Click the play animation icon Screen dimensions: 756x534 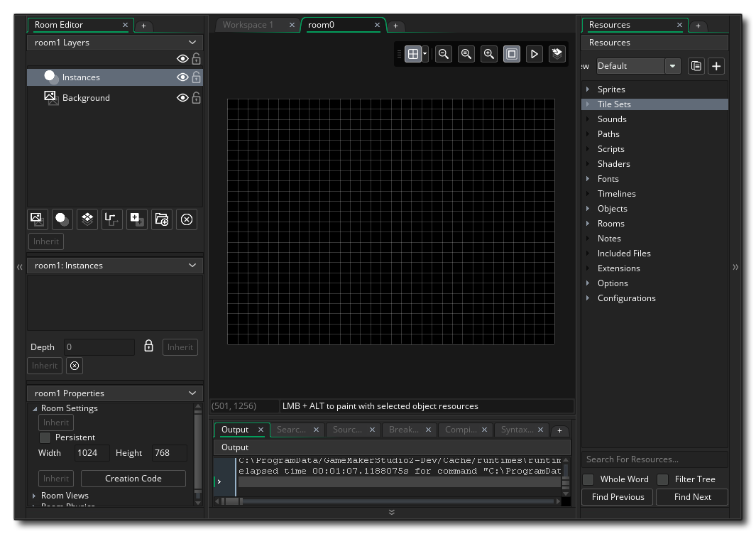click(x=535, y=54)
